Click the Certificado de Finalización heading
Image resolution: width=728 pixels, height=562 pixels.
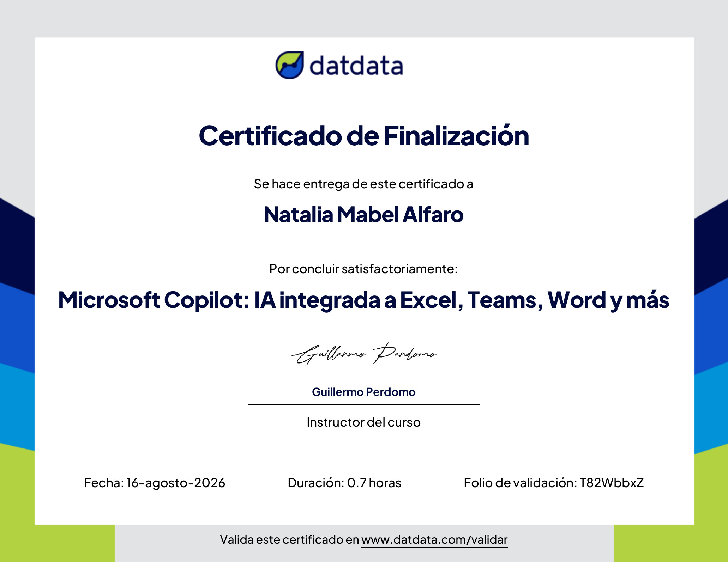(364, 136)
